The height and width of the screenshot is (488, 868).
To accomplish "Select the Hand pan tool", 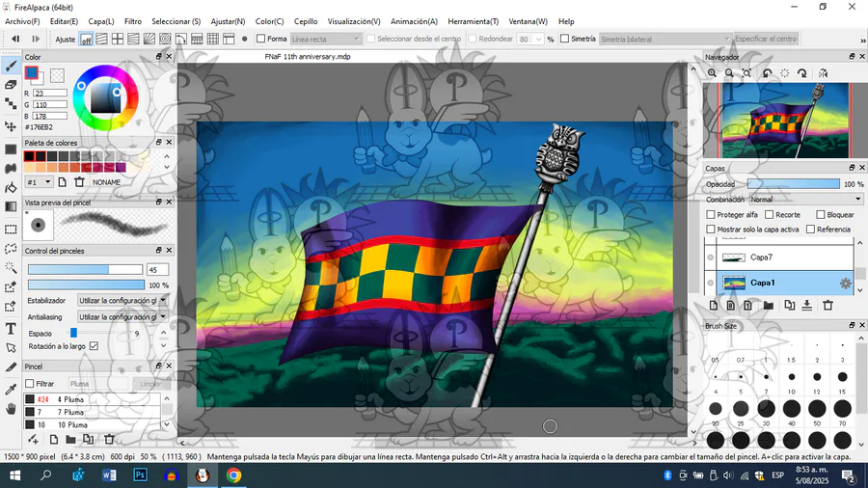I will point(11,409).
